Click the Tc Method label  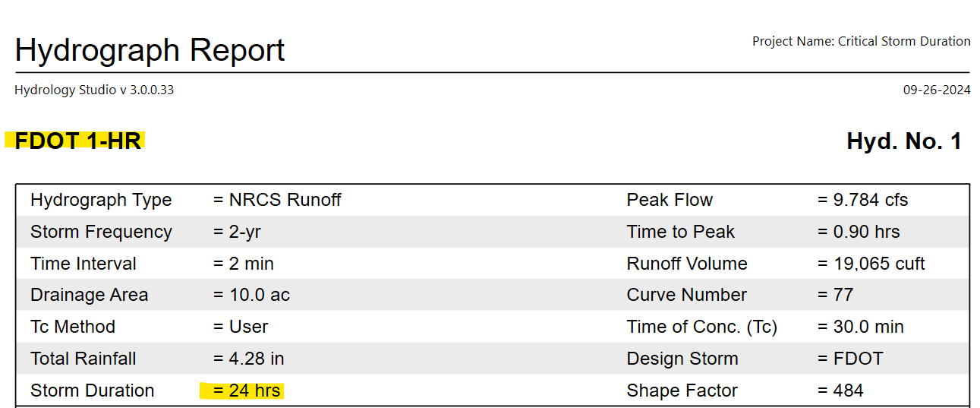73,327
